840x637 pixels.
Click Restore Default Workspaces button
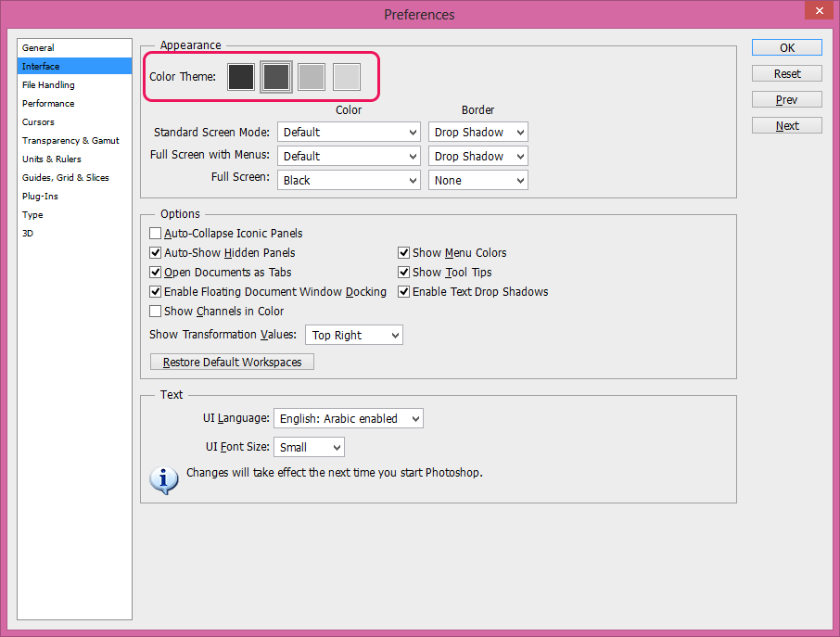coord(232,362)
